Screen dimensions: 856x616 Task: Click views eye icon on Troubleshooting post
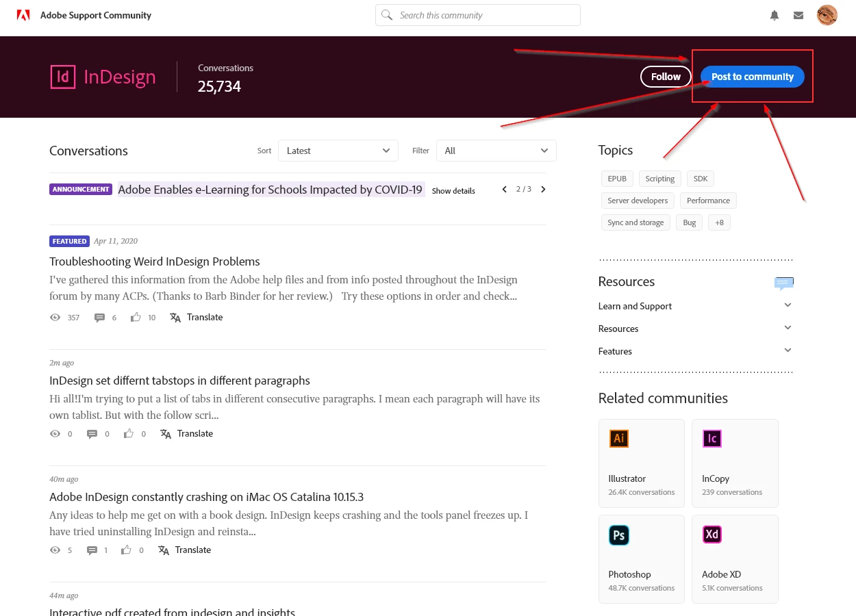click(x=55, y=318)
